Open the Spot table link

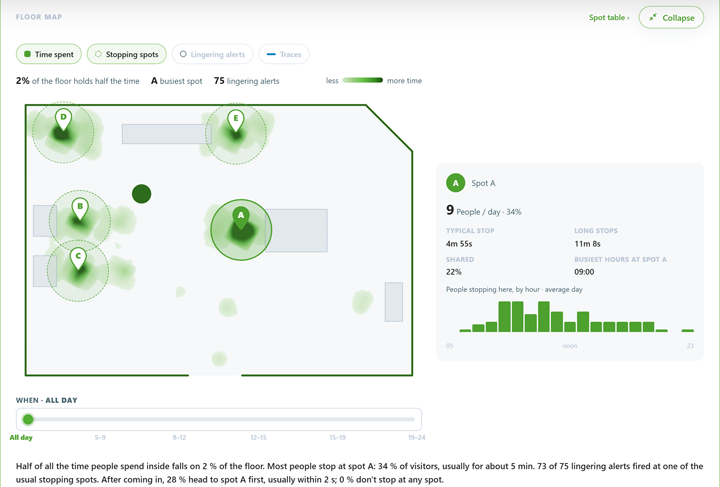click(609, 17)
